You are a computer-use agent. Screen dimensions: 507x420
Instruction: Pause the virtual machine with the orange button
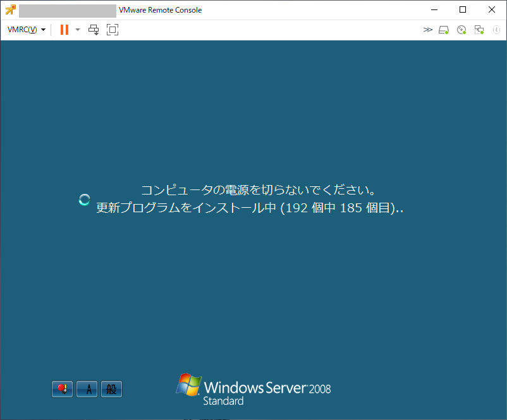[64, 30]
